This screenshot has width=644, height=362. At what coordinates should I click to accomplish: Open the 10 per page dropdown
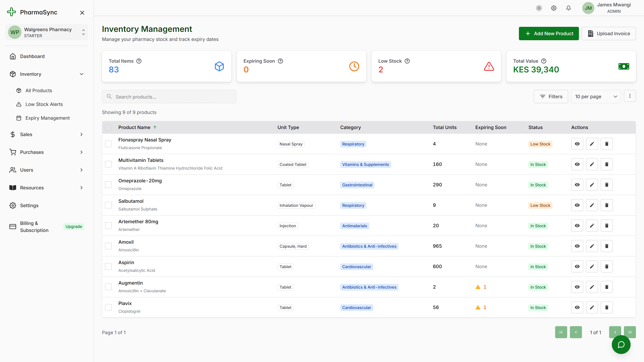(x=596, y=96)
